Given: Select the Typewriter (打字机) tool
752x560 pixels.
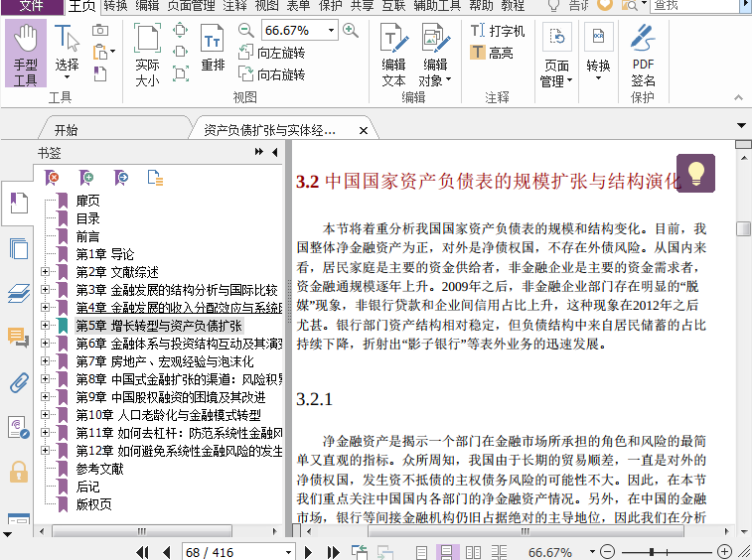Looking at the screenshot, I should pos(498,31).
